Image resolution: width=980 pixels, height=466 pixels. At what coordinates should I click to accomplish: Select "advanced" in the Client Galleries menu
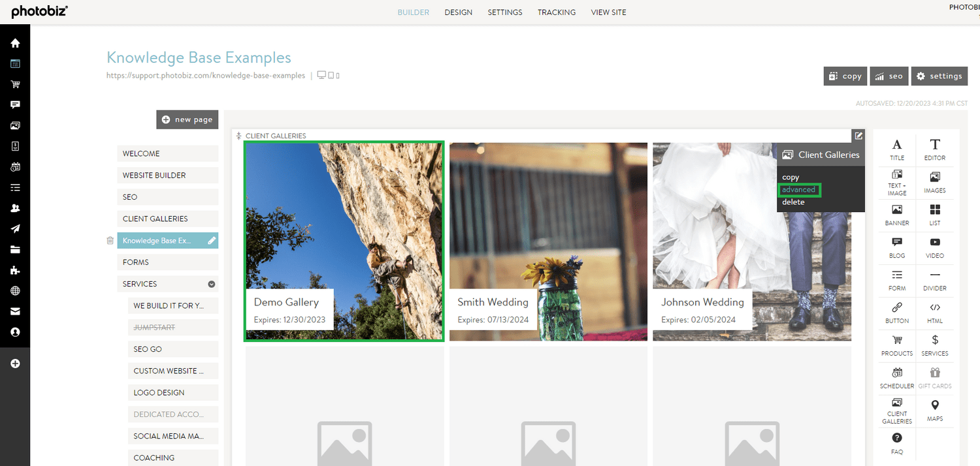798,189
